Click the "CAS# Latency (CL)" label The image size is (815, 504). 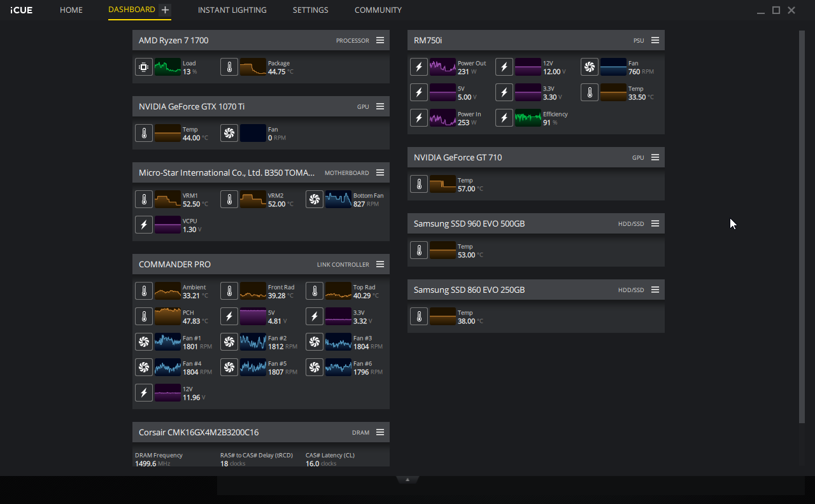tap(330, 455)
